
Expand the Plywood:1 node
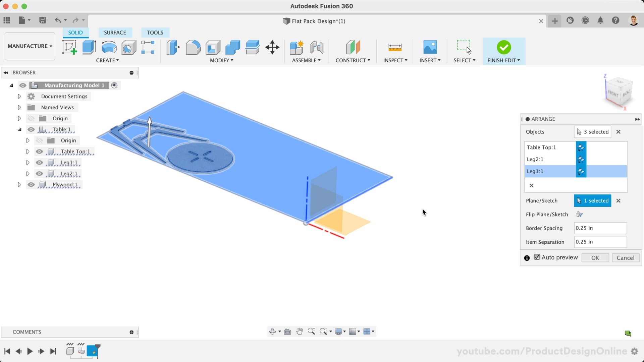(19, 185)
